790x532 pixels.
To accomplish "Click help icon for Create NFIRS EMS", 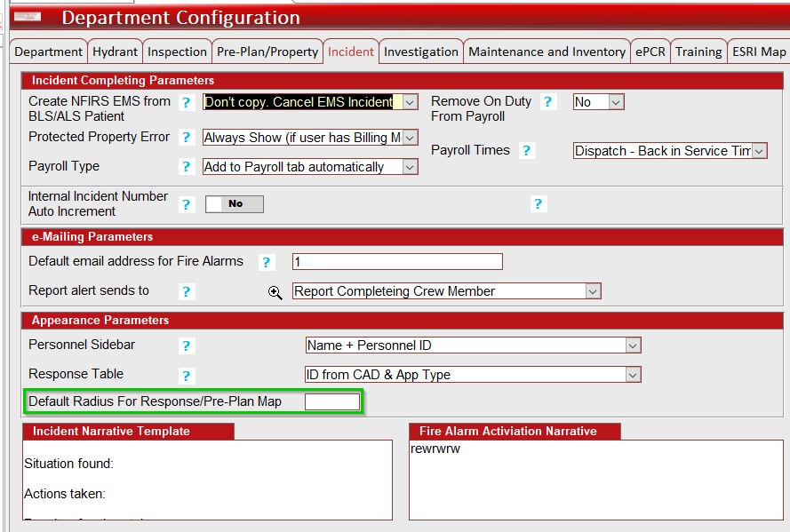I will coord(187,103).
